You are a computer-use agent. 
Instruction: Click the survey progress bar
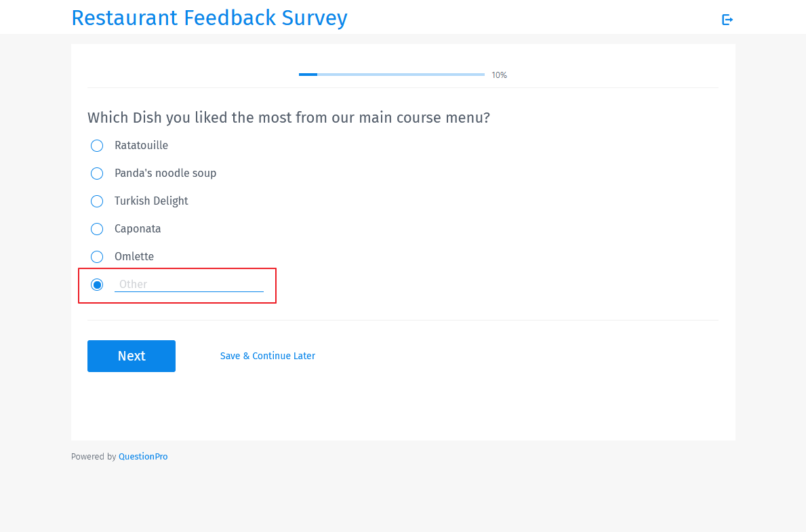(x=391, y=74)
